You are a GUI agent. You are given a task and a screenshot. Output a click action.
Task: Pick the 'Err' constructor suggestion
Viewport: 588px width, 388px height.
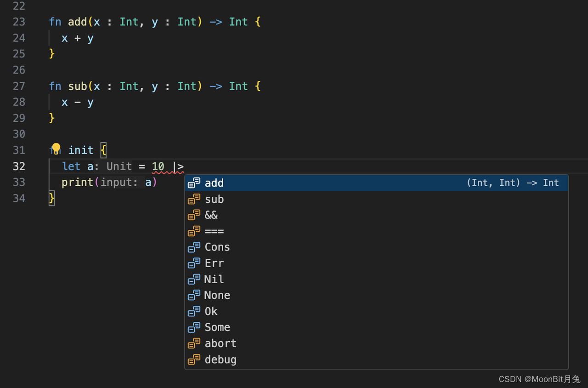click(x=376, y=263)
